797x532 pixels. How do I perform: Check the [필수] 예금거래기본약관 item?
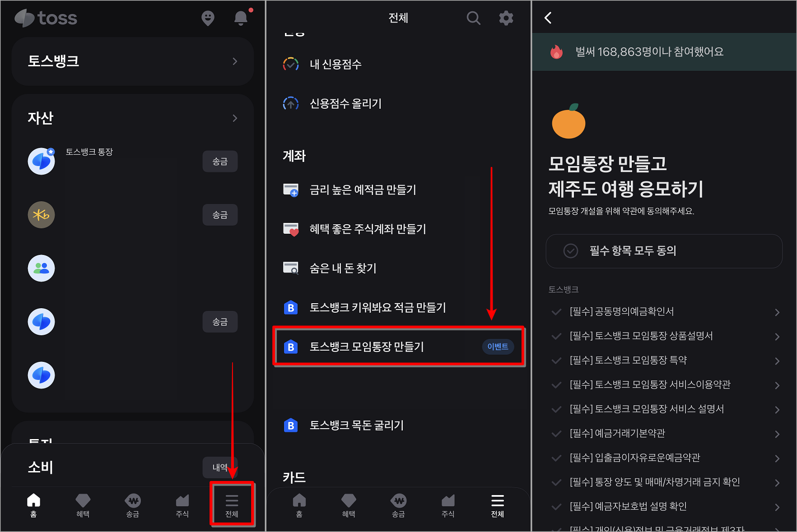pos(556,434)
